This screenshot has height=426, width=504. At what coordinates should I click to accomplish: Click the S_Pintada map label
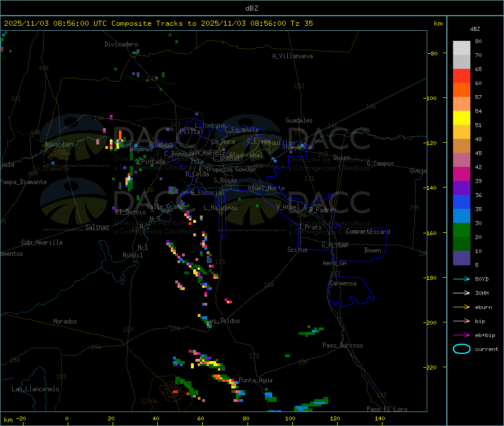pyautogui.click(x=150, y=162)
